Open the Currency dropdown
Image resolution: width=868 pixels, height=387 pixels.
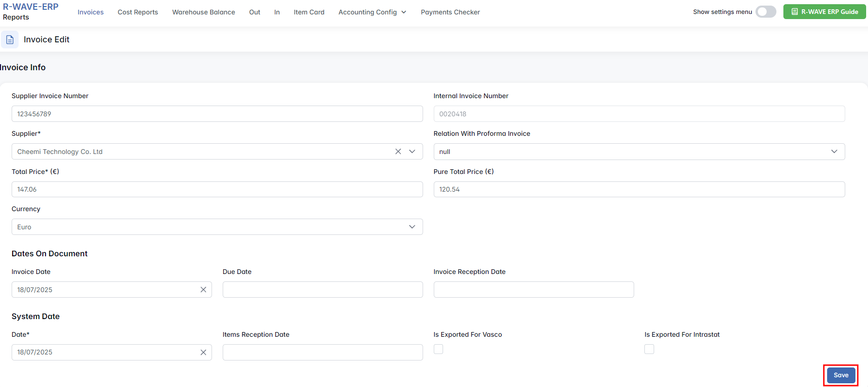[x=217, y=227]
